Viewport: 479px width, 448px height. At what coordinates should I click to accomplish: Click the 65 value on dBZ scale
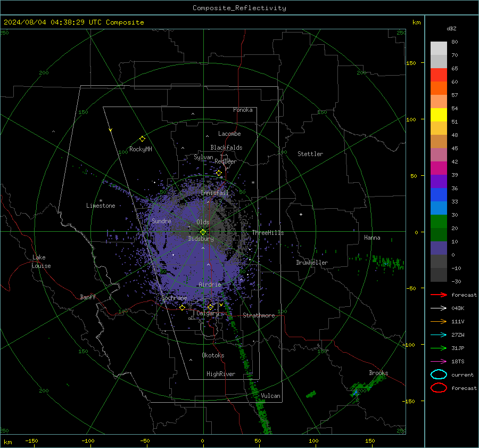455,69
